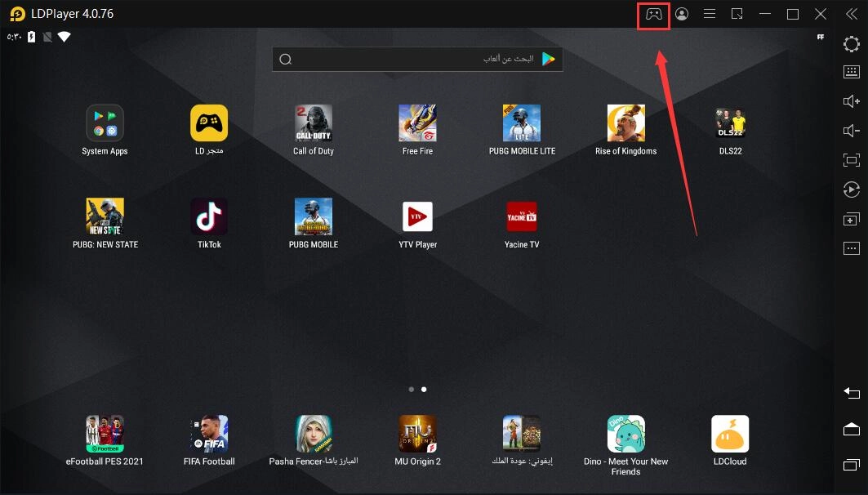The image size is (868, 495).
Task: Open LDPlayer settings gear in sidebar
Action: pos(852,44)
